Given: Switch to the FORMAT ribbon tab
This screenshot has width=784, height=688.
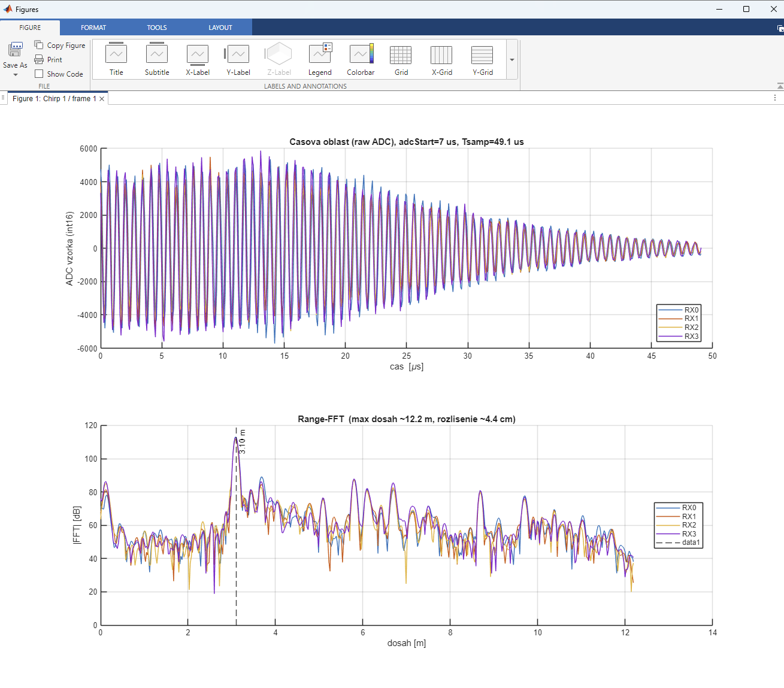Looking at the screenshot, I should tap(93, 28).
